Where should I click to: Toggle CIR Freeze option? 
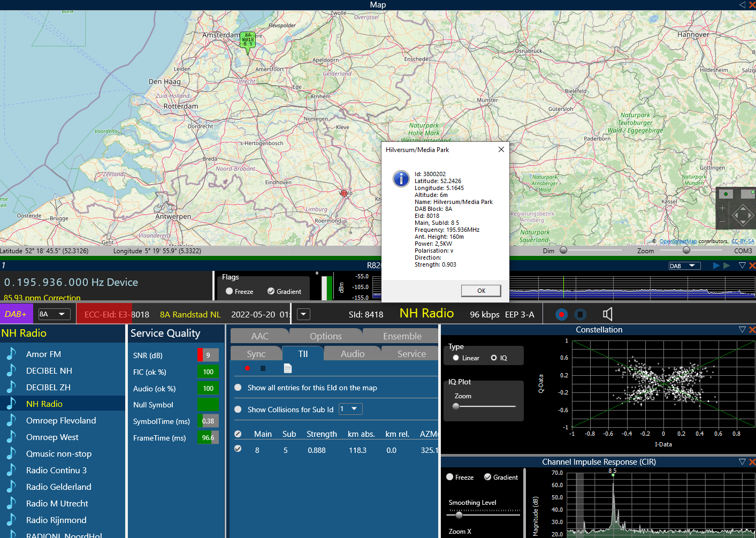point(450,477)
